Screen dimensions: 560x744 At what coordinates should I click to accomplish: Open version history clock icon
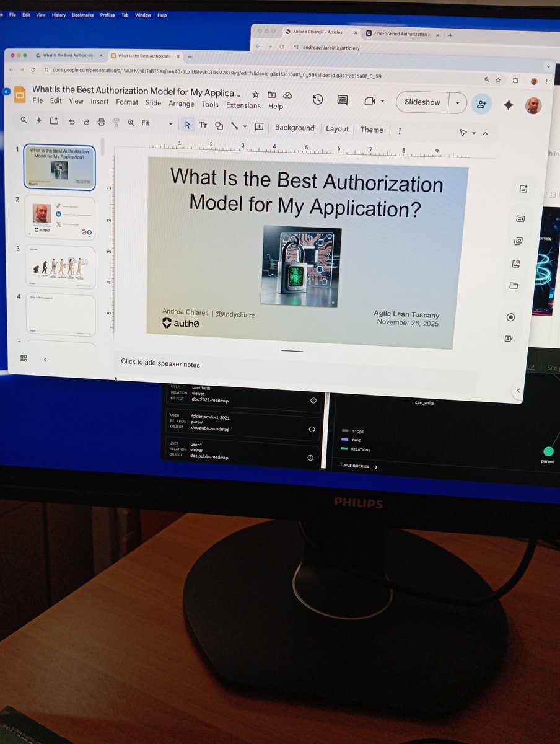tap(318, 100)
